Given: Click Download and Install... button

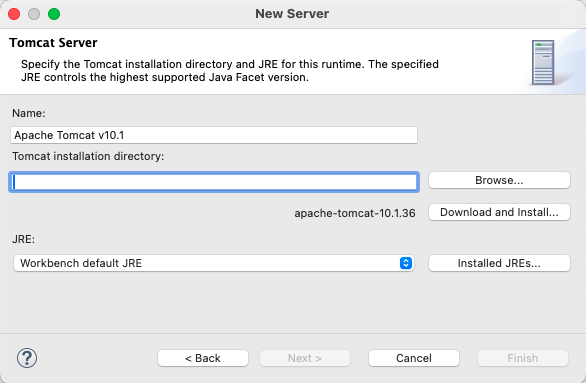Looking at the screenshot, I should coord(499,212).
